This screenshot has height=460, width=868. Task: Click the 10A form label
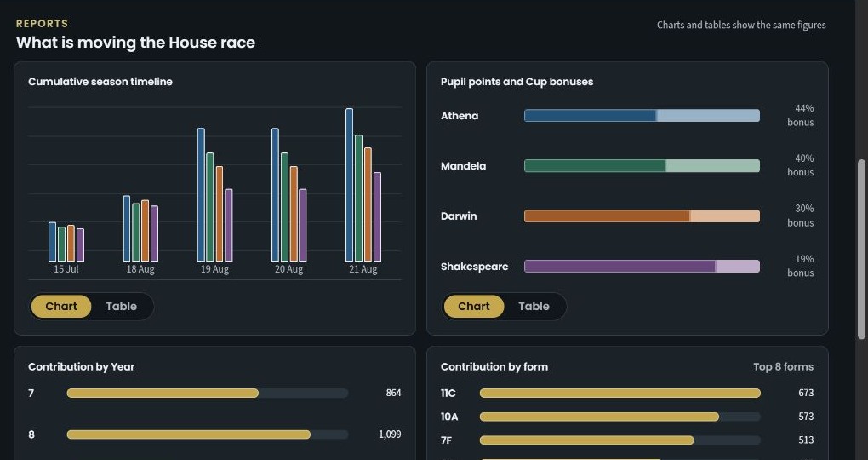[x=449, y=417]
